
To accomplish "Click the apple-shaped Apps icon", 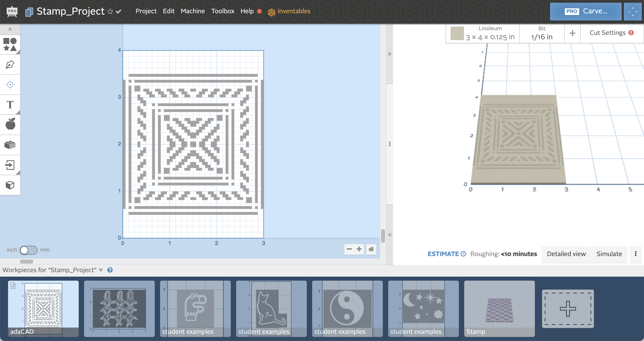I will (x=10, y=124).
